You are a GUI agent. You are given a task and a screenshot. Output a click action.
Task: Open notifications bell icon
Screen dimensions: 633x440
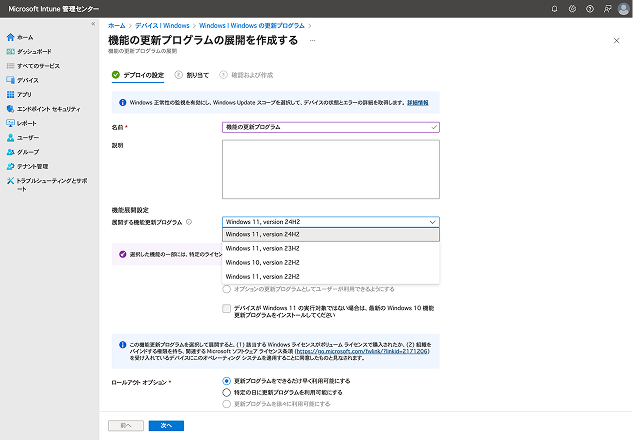click(x=554, y=8)
